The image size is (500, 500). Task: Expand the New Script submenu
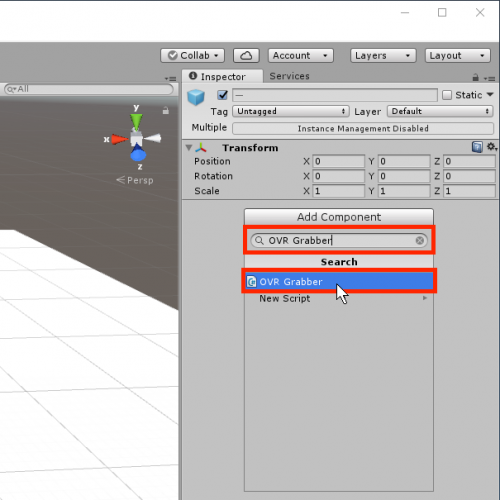pyautogui.click(x=425, y=298)
